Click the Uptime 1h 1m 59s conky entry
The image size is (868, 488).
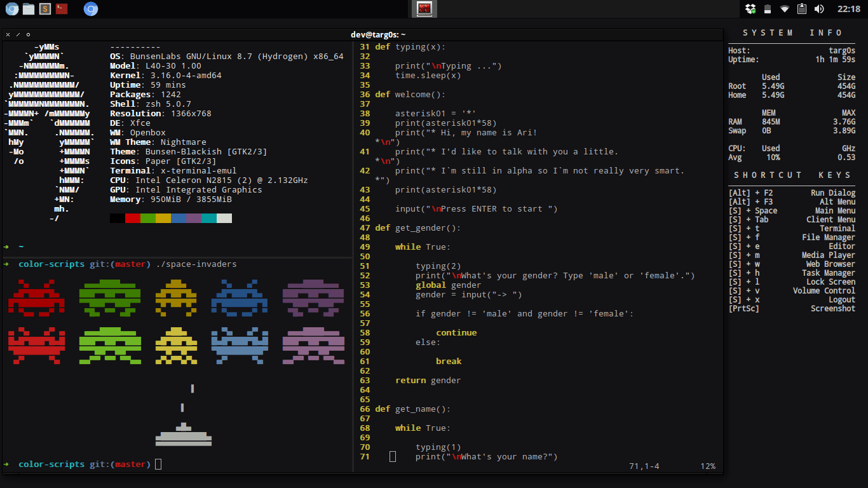click(792, 60)
